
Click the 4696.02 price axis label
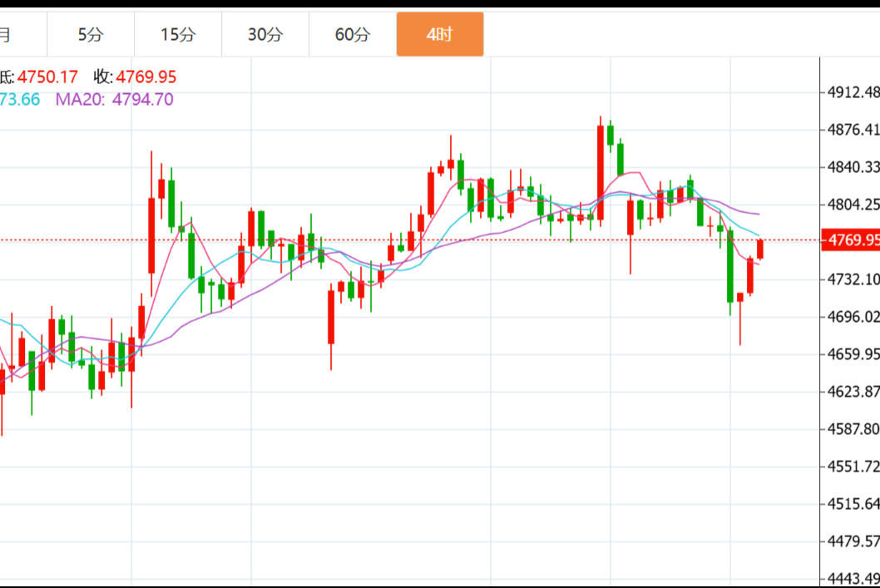853,317
